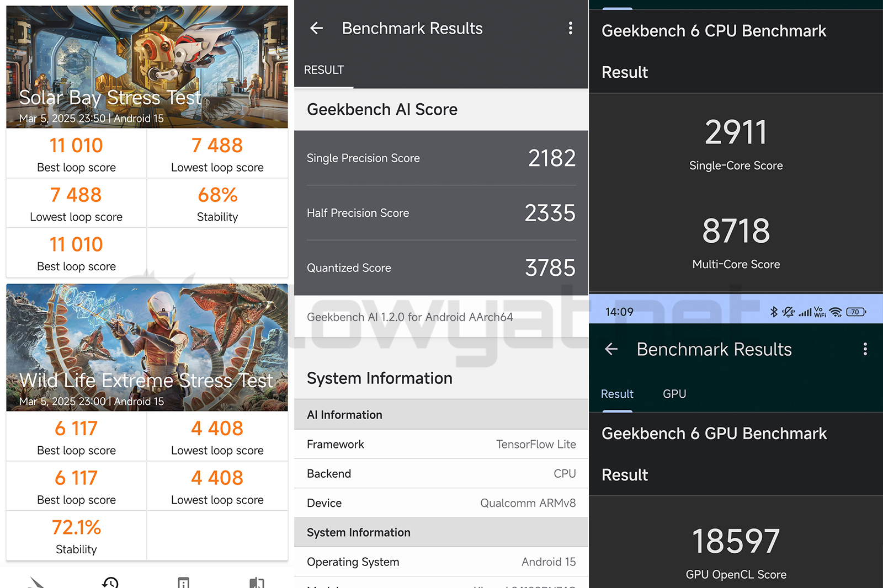The width and height of the screenshot is (883, 588).
Task: Open three-dot menu in Geekbench AI results
Action: pos(570,28)
